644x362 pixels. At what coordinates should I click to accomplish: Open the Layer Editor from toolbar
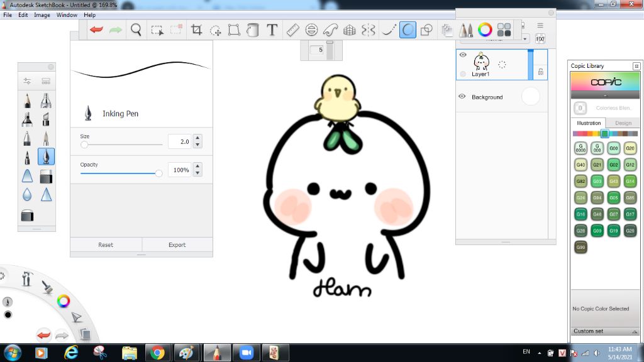coord(447,30)
